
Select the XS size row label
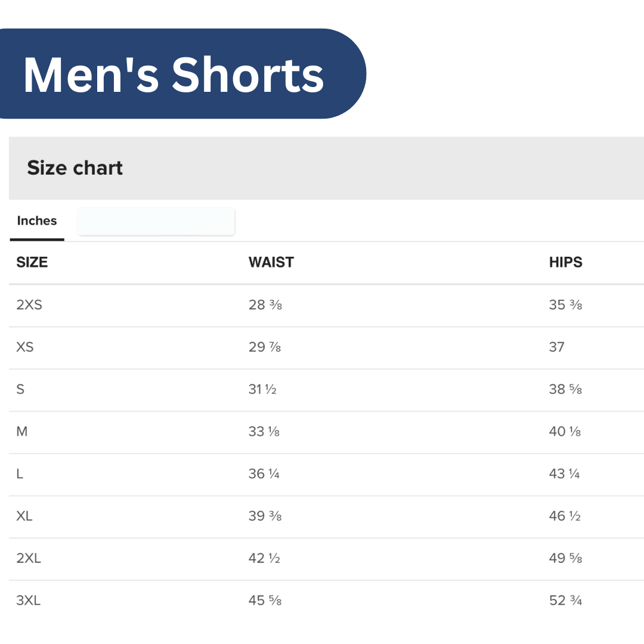25,347
